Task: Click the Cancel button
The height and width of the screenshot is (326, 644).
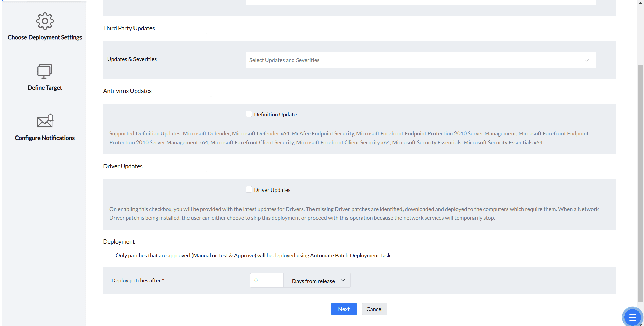Action: click(x=374, y=309)
